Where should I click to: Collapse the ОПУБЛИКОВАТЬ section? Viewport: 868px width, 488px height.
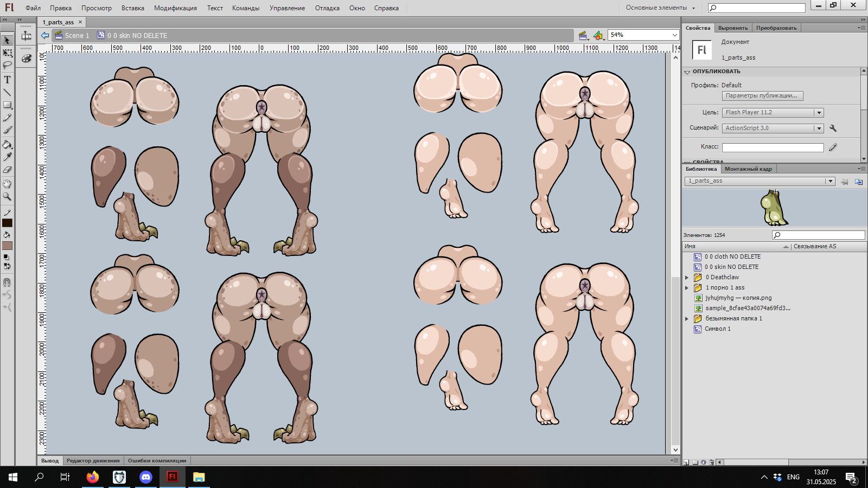[x=687, y=72]
